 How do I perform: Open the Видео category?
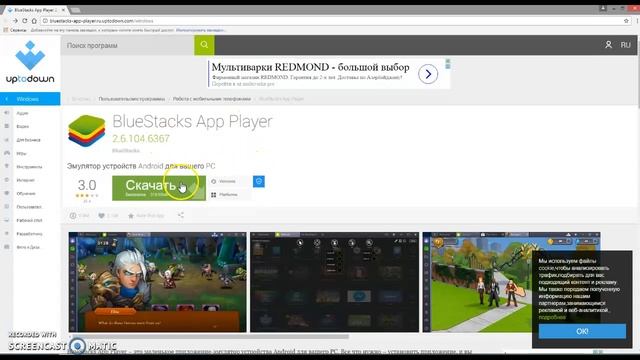pos(23,127)
